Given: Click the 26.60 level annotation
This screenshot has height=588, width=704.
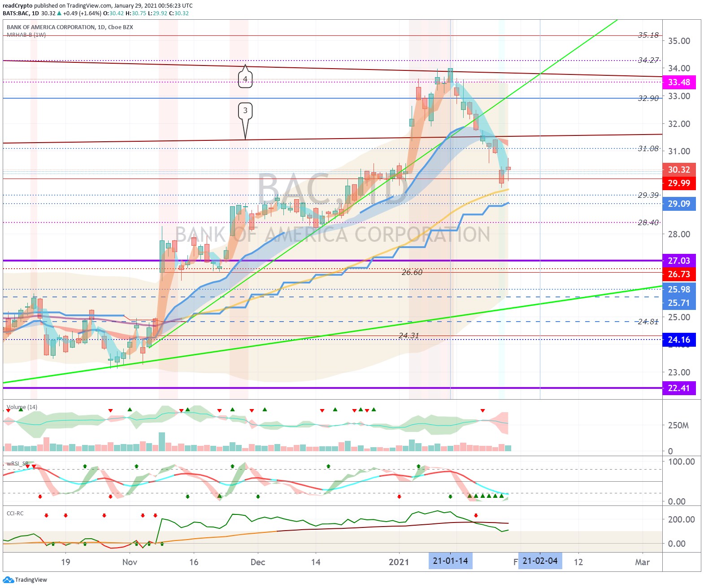Looking at the screenshot, I should tap(412, 272).
